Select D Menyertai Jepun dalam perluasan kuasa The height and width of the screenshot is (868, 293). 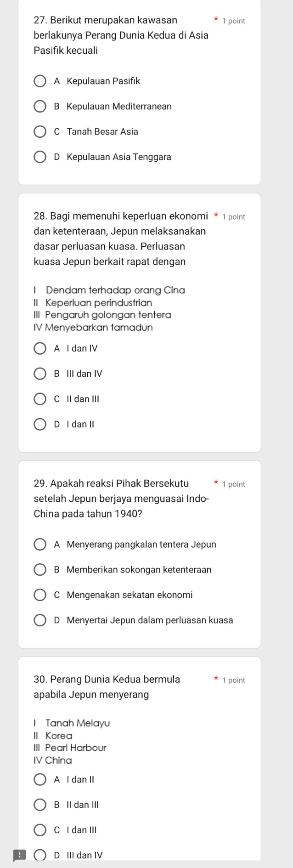[40, 620]
